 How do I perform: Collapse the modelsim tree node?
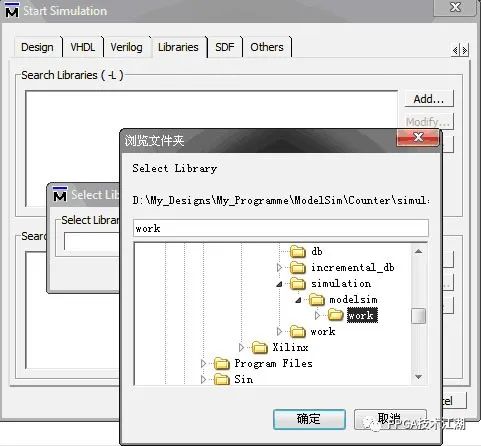298,300
